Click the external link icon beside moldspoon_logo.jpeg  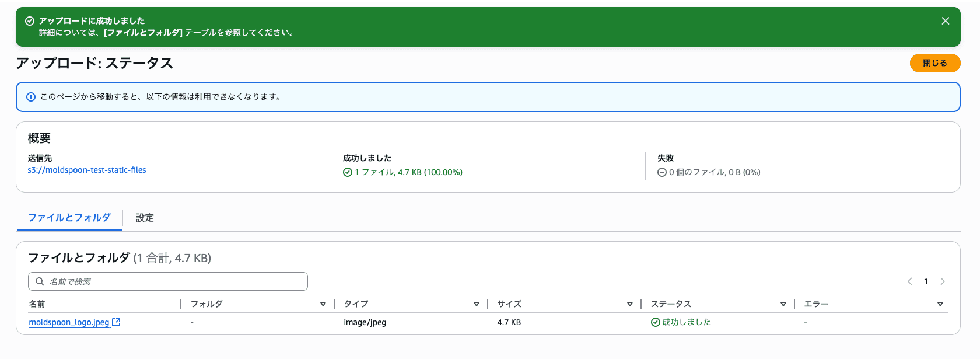(116, 322)
